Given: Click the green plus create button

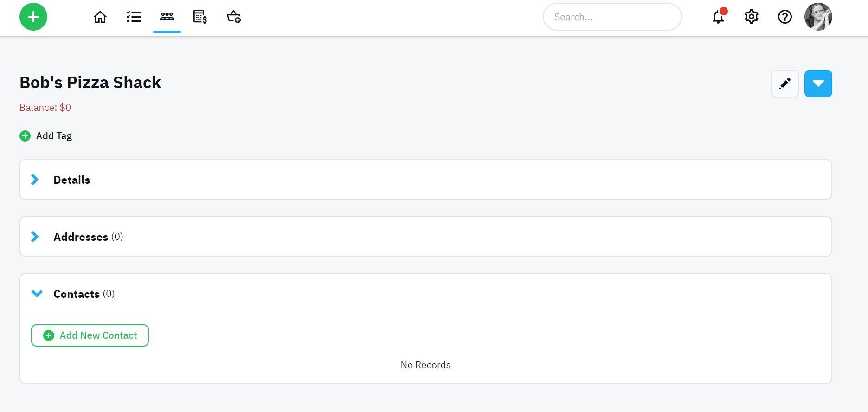Looking at the screenshot, I should coord(33,17).
